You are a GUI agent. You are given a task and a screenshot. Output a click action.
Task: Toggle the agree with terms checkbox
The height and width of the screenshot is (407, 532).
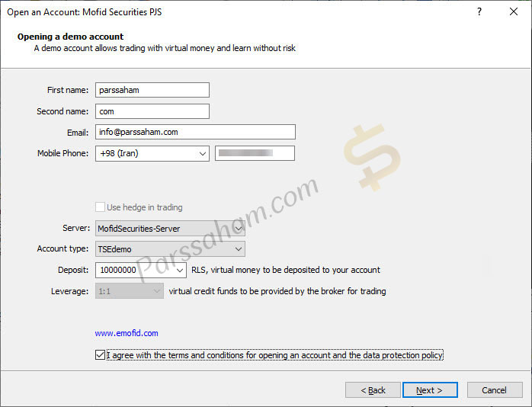[100, 354]
